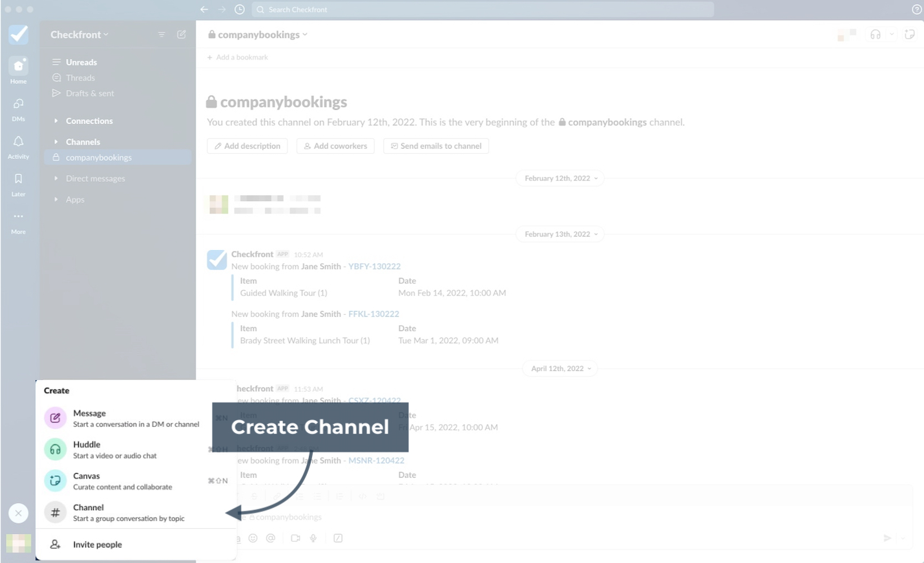Start a huddle with the headphones icon

tap(876, 34)
